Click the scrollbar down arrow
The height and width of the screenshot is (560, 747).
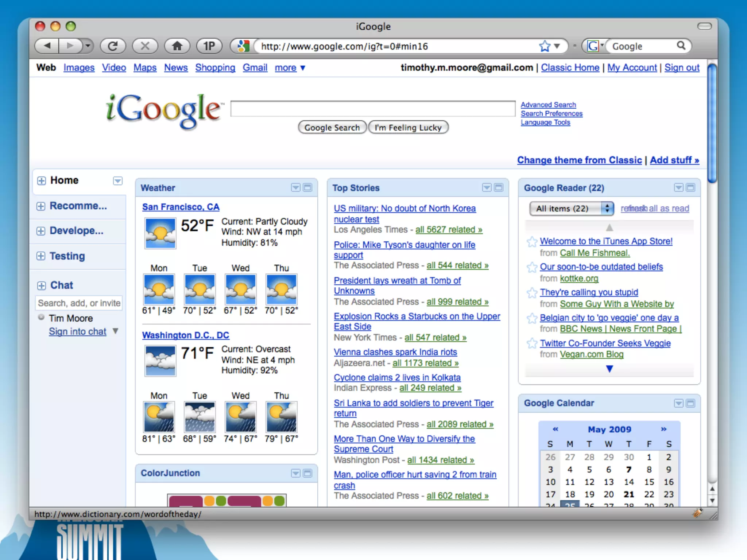[x=712, y=501]
